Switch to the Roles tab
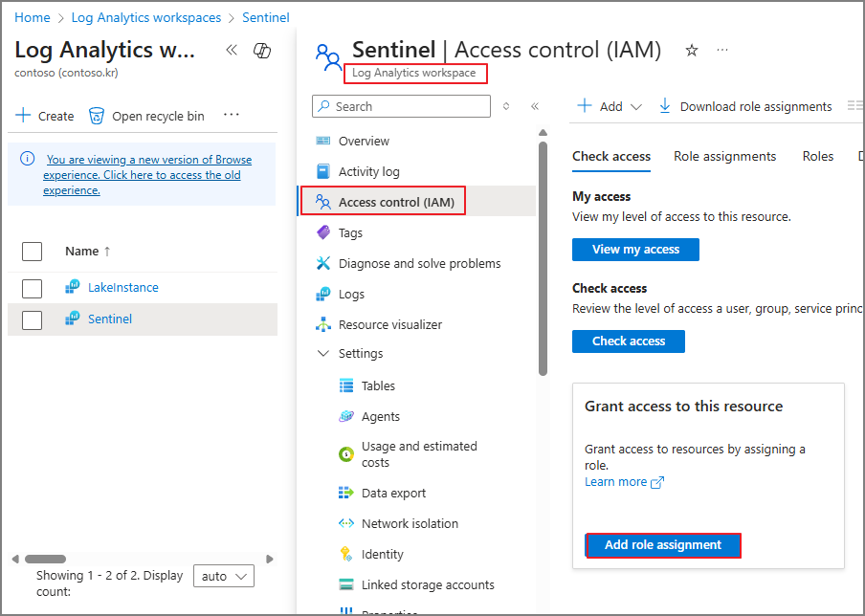Viewport: 865px width, 616px height. point(817,157)
